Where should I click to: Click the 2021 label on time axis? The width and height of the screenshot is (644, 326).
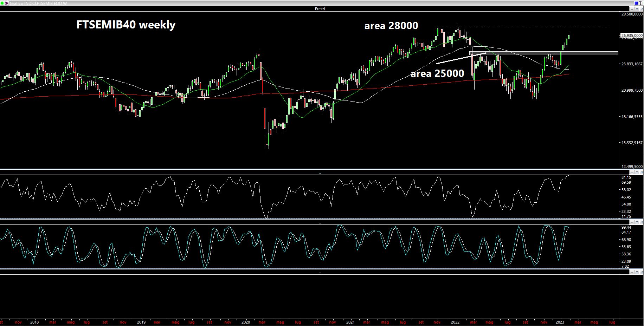[x=350, y=322]
